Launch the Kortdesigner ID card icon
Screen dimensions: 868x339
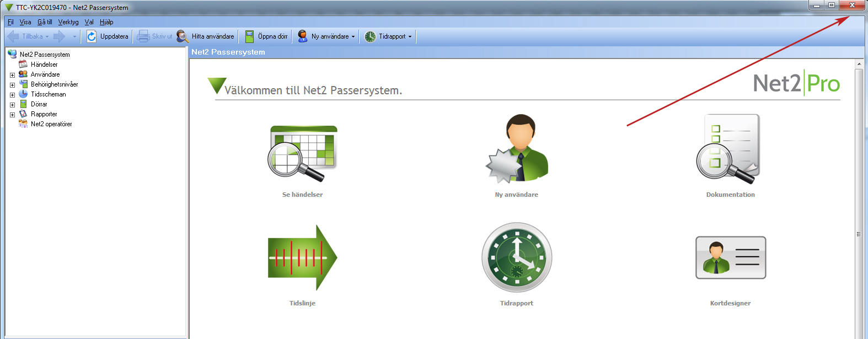(x=731, y=257)
